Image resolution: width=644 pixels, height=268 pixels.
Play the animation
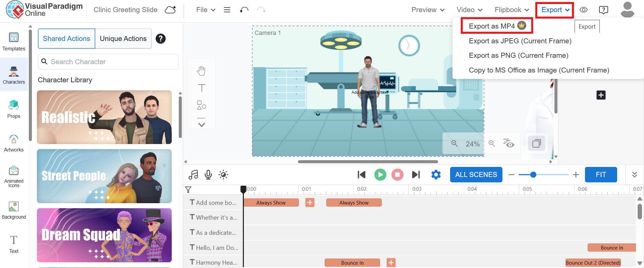380,175
